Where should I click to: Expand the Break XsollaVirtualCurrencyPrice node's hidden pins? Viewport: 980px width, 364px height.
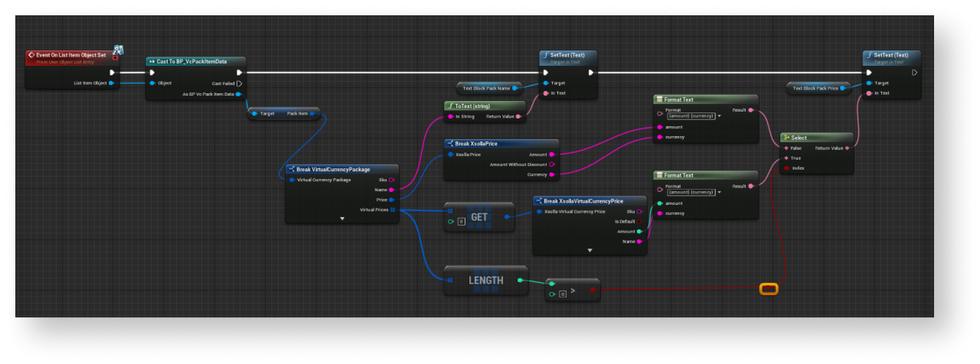tap(590, 250)
